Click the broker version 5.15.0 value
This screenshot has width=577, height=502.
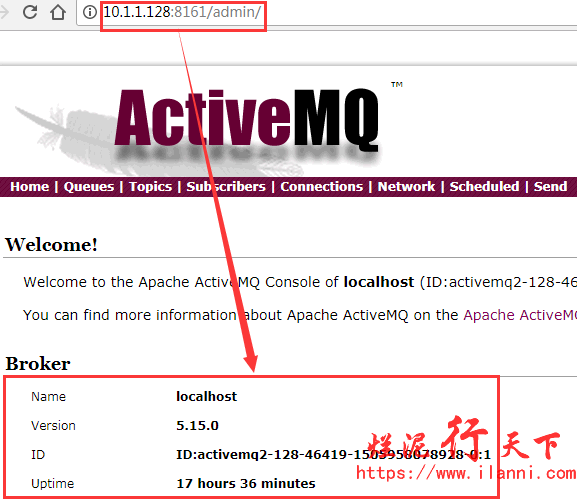click(x=197, y=425)
